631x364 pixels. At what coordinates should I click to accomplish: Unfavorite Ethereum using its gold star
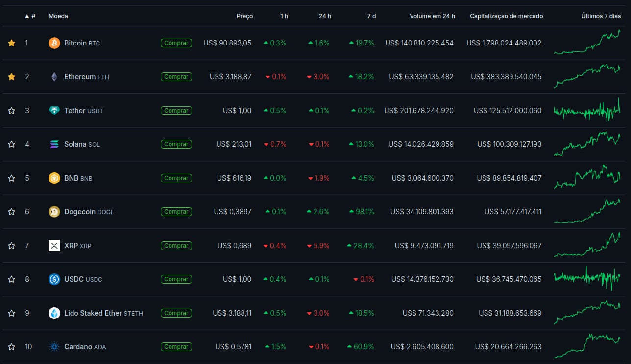pos(12,77)
